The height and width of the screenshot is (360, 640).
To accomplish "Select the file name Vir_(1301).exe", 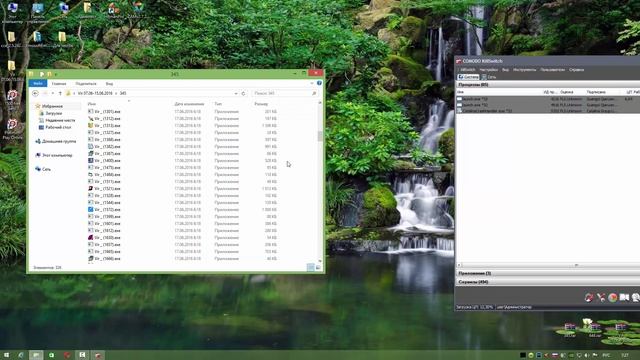I will click(x=107, y=111).
